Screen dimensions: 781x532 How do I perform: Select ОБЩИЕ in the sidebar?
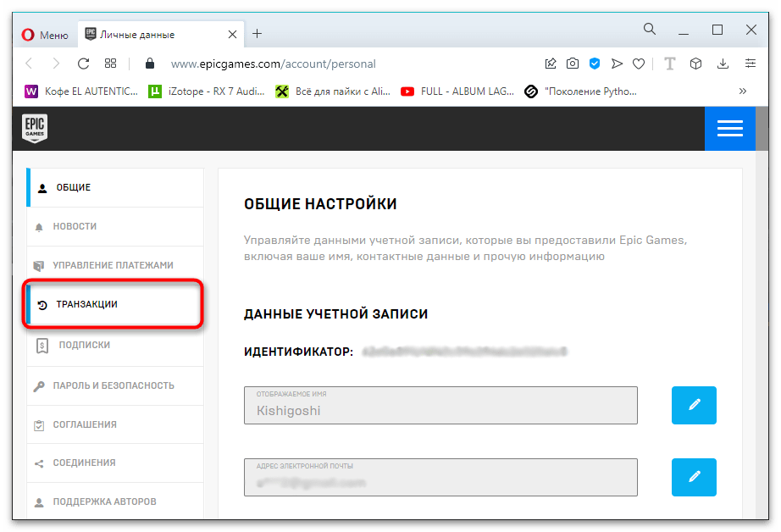tap(115, 188)
